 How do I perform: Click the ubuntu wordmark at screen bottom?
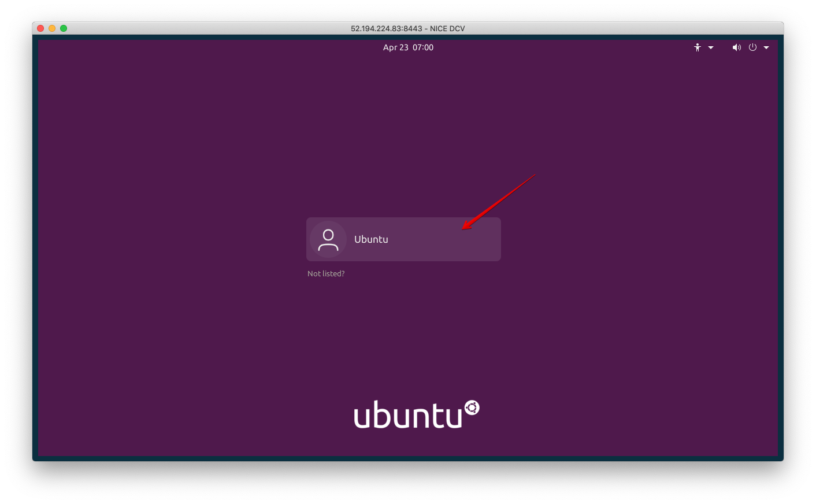click(x=410, y=414)
